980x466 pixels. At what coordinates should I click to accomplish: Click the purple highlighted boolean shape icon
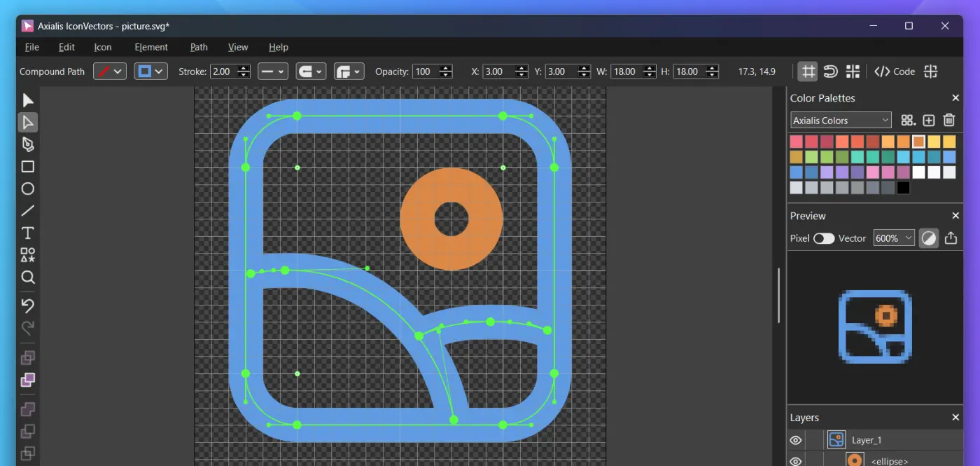[28, 380]
